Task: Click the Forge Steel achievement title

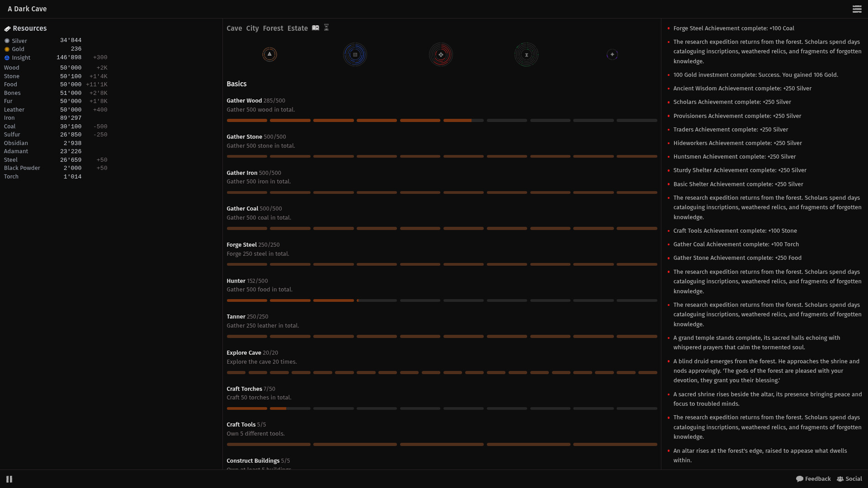Action: pyautogui.click(x=241, y=244)
